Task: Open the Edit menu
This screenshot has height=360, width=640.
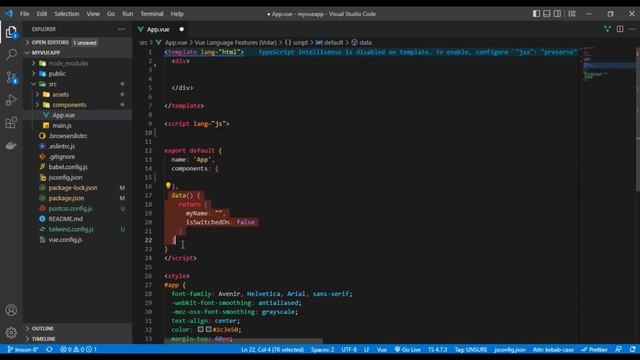Action: coord(42,13)
